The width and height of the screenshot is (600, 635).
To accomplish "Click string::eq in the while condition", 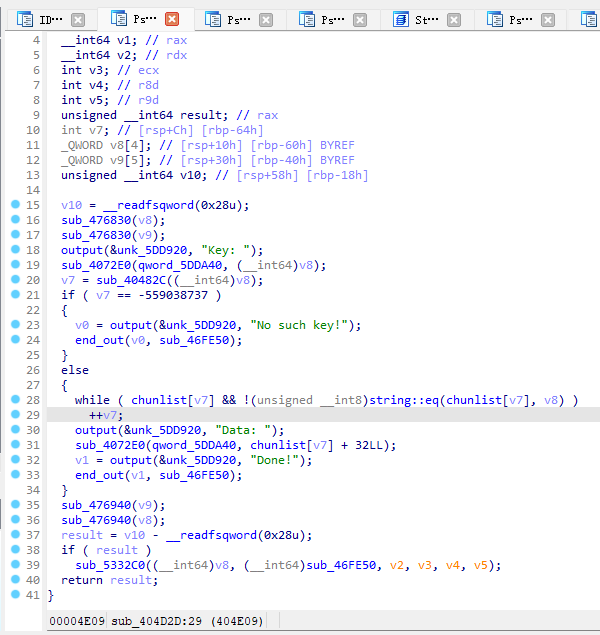I will coord(404,400).
